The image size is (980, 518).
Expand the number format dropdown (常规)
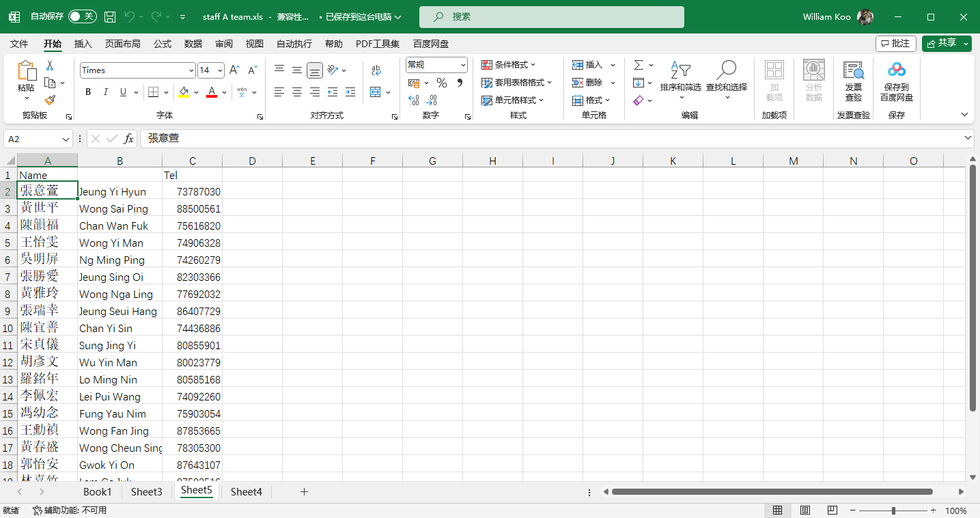click(x=463, y=65)
